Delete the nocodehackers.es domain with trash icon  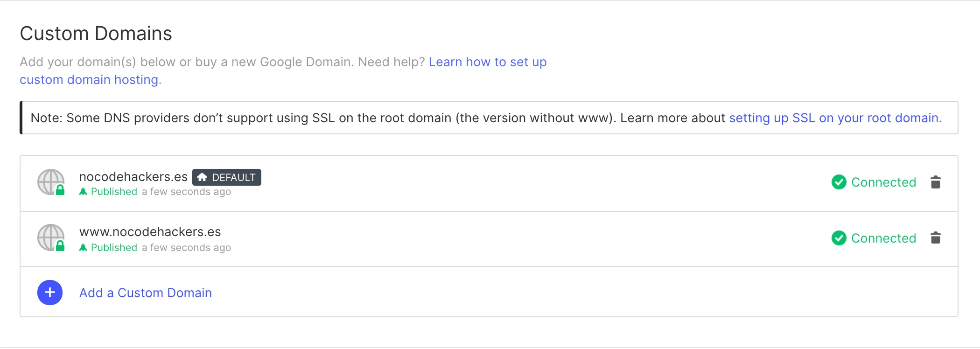(x=935, y=182)
